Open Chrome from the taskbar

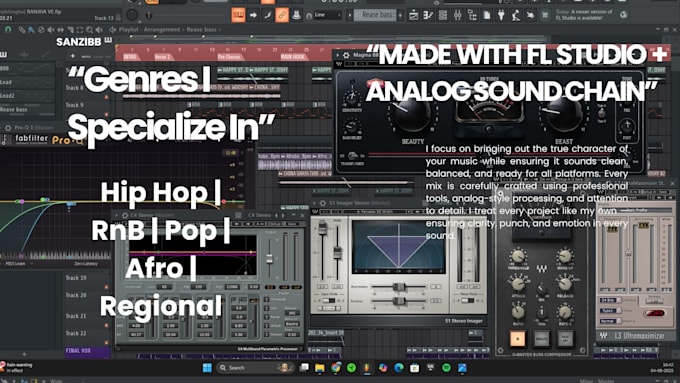336,368
